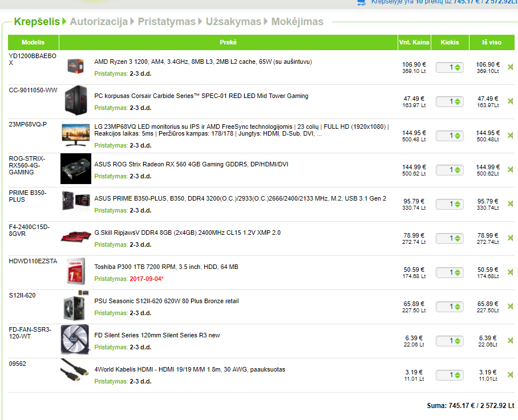
Task: Remove AMD Ryzen 3 1200 from cart
Action: tap(511, 67)
